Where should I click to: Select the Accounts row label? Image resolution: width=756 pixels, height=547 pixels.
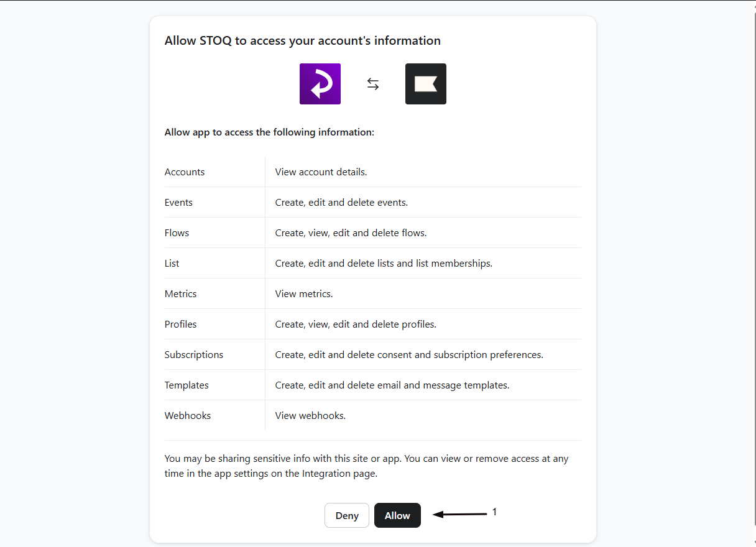[x=185, y=172]
